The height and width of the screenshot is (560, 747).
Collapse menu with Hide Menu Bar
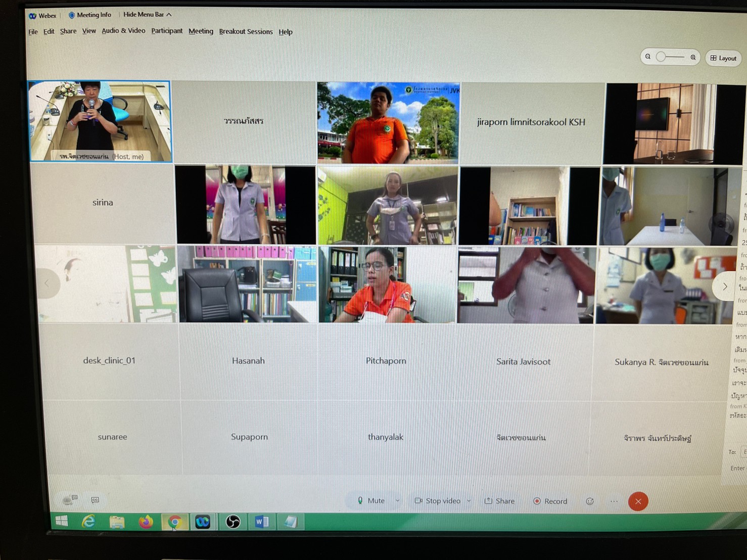tap(147, 15)
